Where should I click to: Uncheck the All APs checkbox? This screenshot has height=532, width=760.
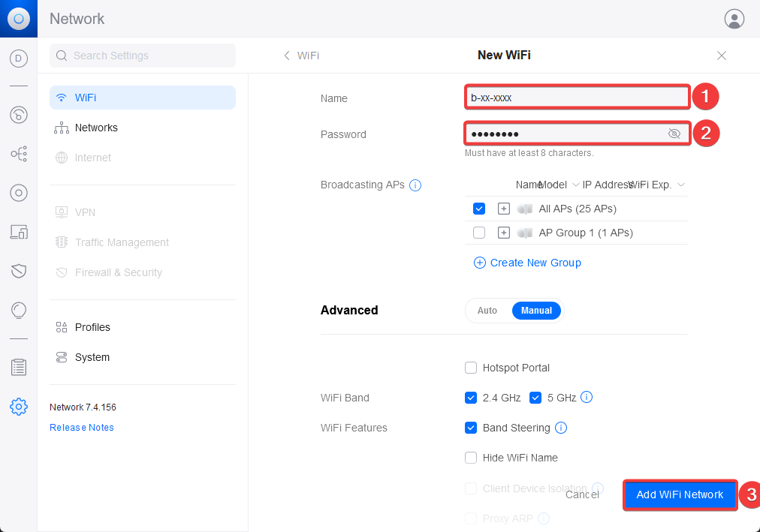[x=479, y=209]
